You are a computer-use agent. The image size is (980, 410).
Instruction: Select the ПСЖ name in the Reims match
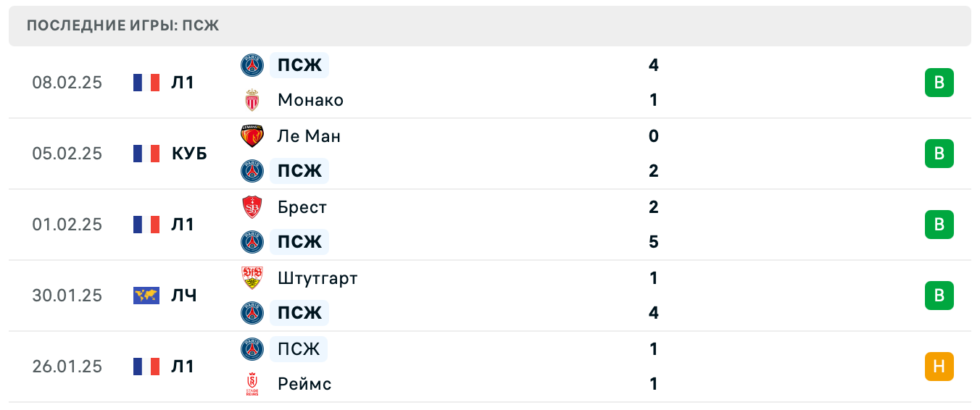(x=299, y=349)
